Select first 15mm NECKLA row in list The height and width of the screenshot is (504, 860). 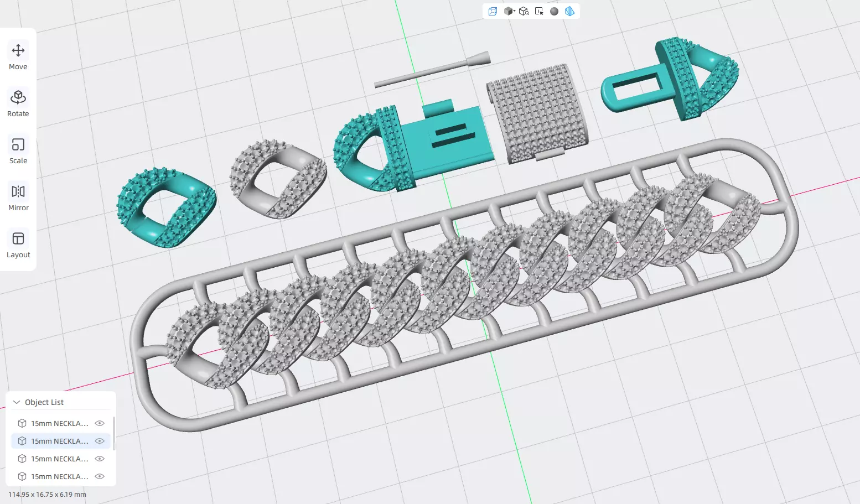click(61, 423)
